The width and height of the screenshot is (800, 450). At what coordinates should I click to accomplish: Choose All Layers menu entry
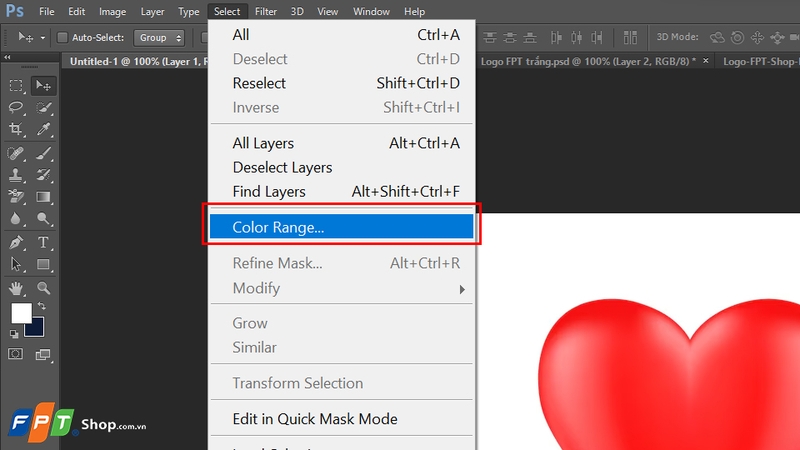point(342,143)
